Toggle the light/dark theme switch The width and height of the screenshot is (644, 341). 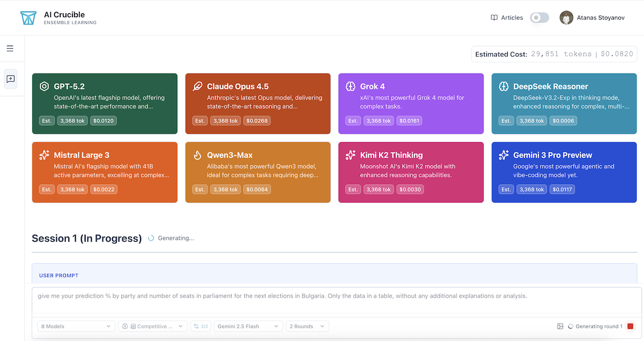pos(539,18)
